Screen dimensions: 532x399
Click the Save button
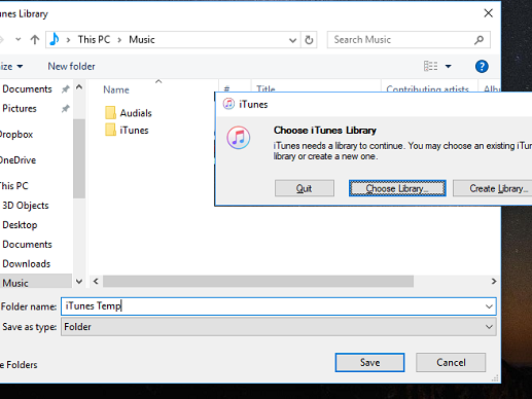click(370, 362)
